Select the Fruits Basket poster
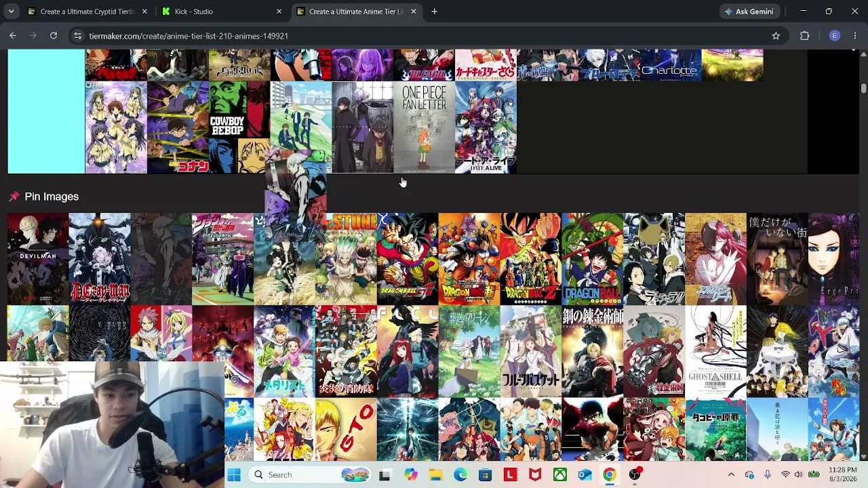Image resolution: width=868 pixels, height=488 pixels. [x=531, y=351]
